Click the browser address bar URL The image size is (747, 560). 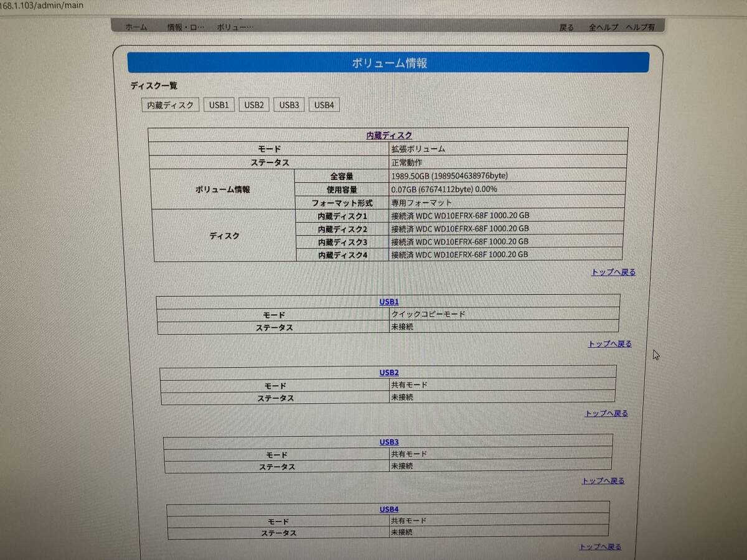tap(42, 6)
